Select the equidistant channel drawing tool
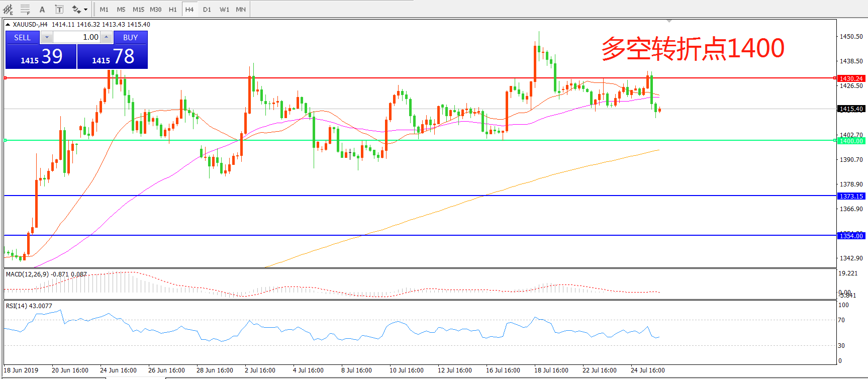Image resolution: width=868 pixels, height=379 pixels. point(8,9)
